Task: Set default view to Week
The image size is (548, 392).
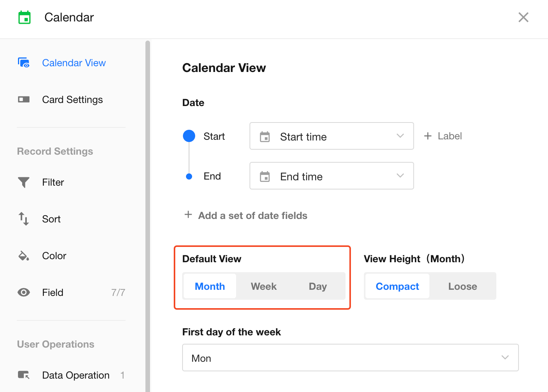Action: (264, 286)
